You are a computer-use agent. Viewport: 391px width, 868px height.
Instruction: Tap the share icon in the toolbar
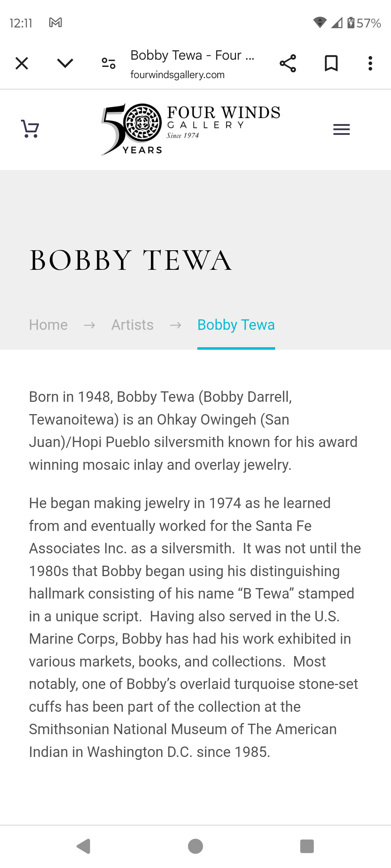[x=288, y=63]
